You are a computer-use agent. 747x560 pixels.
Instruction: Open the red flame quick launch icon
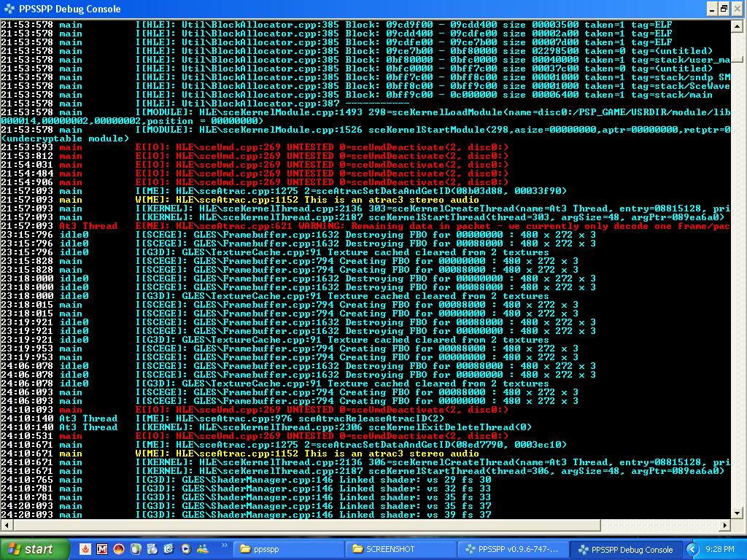tap(86, 549)
